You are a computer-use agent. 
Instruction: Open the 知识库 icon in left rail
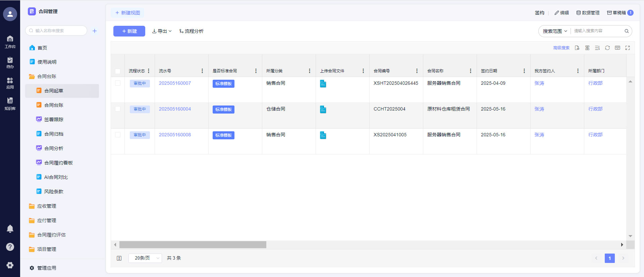10,103
